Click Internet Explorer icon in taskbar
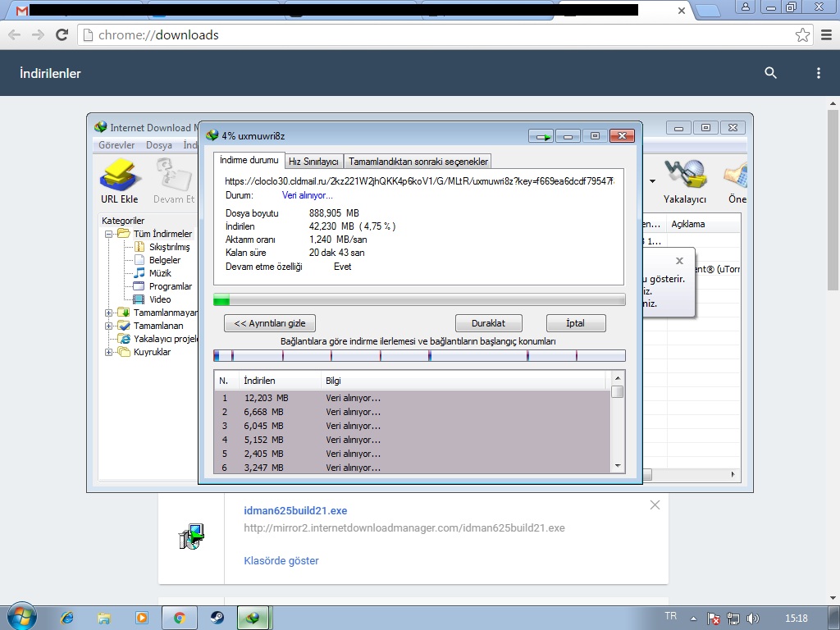 click(67, 618)
